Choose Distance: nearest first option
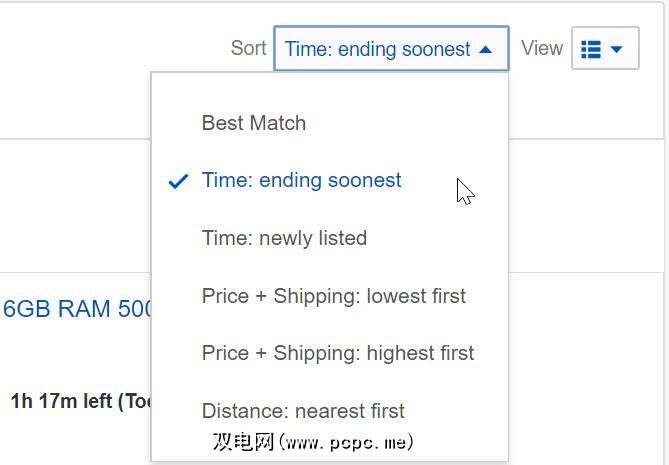The width and height of the screenshot is (669, 465). tap(303, 410)
